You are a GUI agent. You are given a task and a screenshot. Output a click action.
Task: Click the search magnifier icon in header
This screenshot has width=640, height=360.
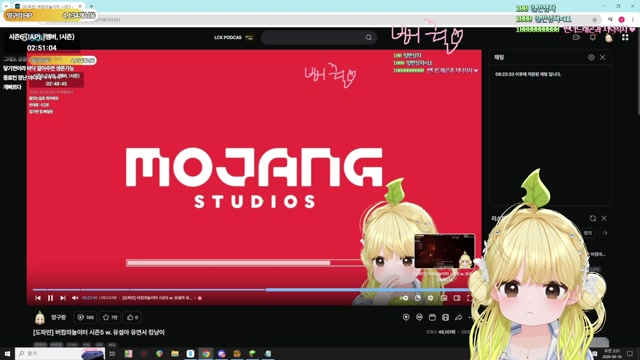pos(369,38)
